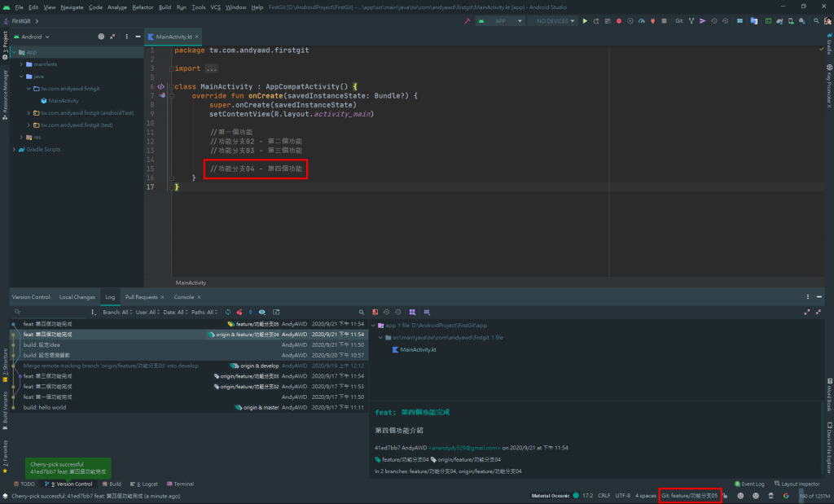The width and height of the screenshot is (834, 504).
Task: Open the Paths: All filter
Action: click(204, 312)
